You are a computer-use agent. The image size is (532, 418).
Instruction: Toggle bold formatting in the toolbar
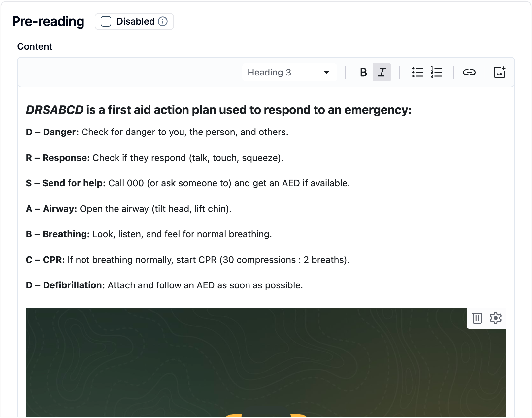pyautogui.click(x=363, y=72)
